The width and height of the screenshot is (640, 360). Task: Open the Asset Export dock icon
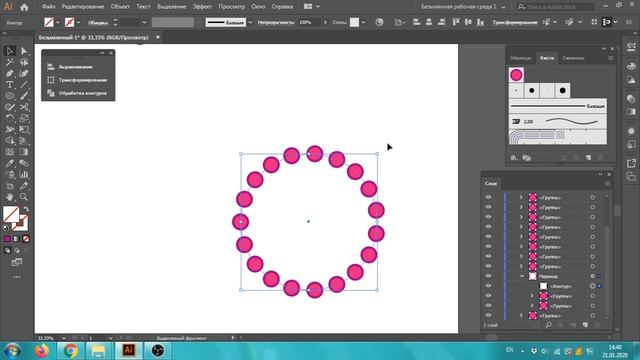[x=631, y=163]
